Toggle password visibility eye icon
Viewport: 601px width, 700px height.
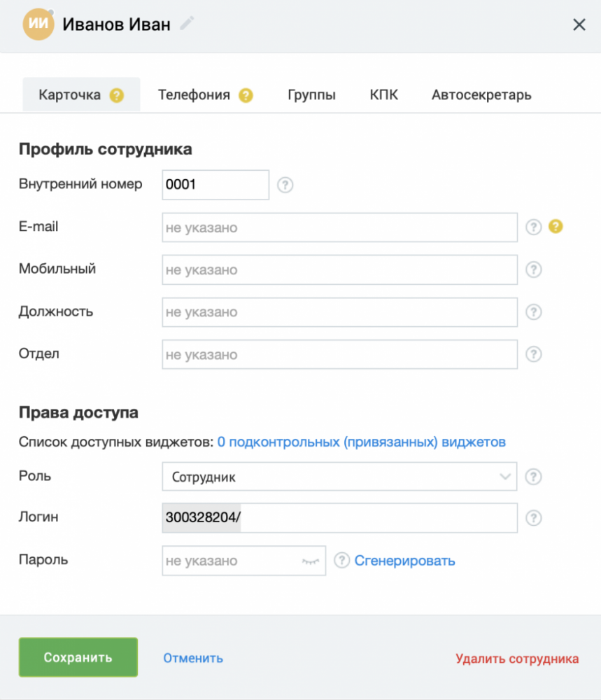311,561
